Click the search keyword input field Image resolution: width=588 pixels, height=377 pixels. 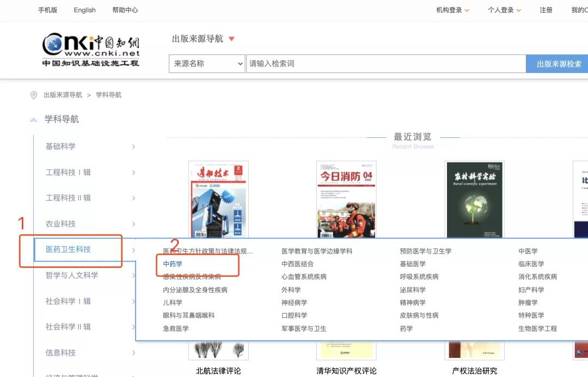(x=381, y=63)
